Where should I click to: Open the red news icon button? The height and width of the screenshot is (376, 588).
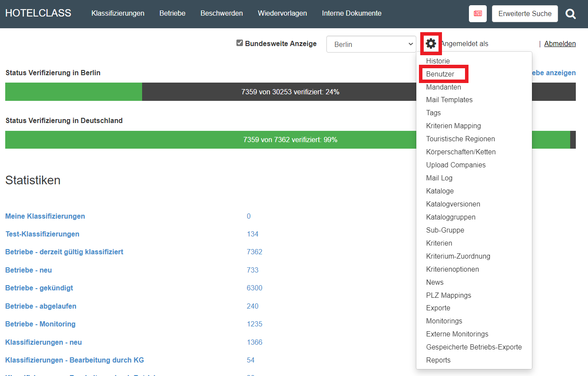click(x=478, y=13)
